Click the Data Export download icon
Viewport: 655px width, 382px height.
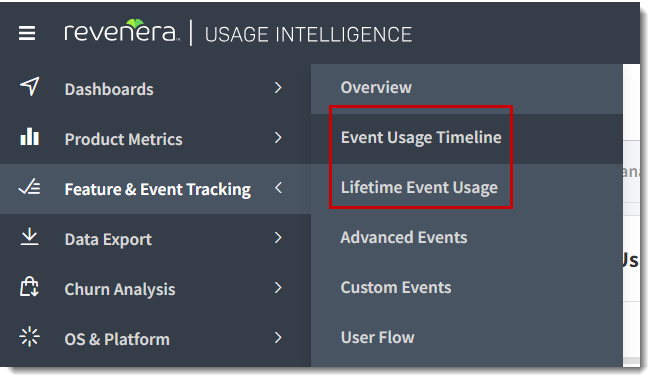point(30,237)
